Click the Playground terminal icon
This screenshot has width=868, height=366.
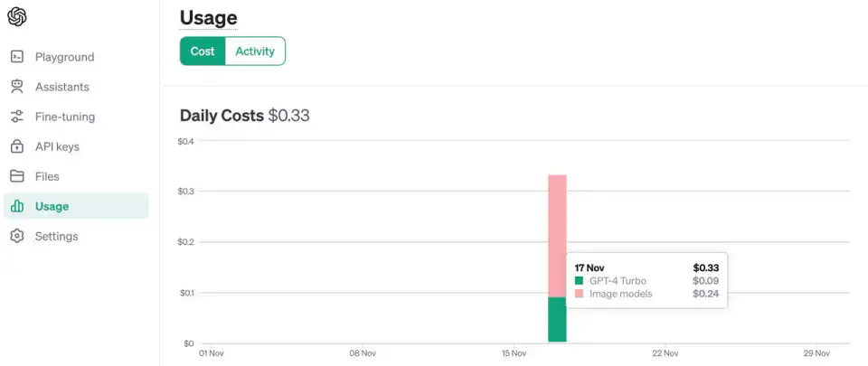(x=17, y=57)
